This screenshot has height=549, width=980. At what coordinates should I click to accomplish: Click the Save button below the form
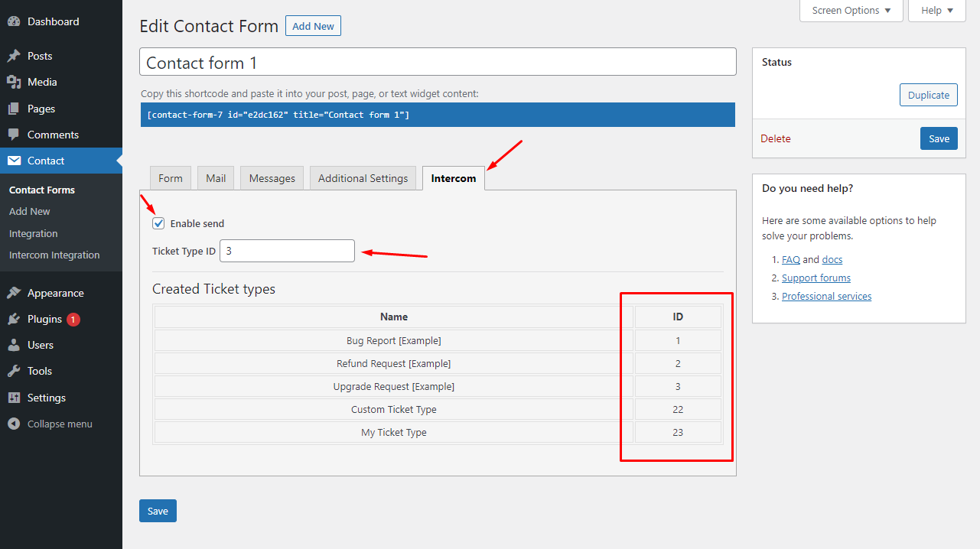point(158,511)
